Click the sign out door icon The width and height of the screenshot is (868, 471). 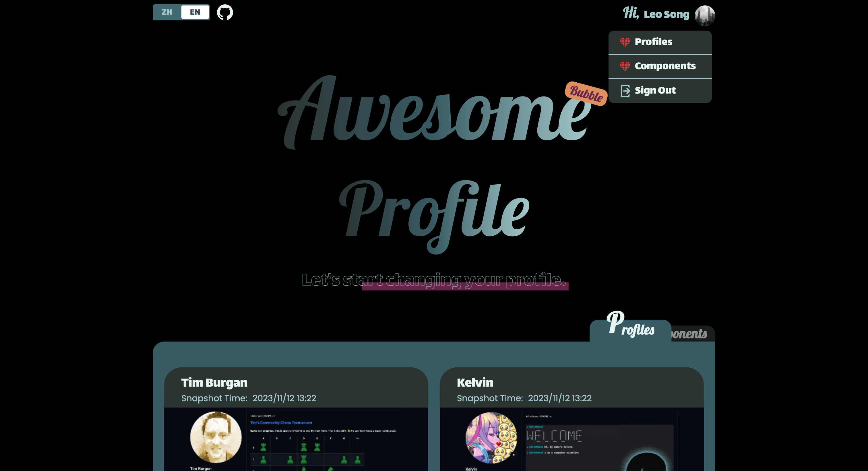(x=625, y=91)
